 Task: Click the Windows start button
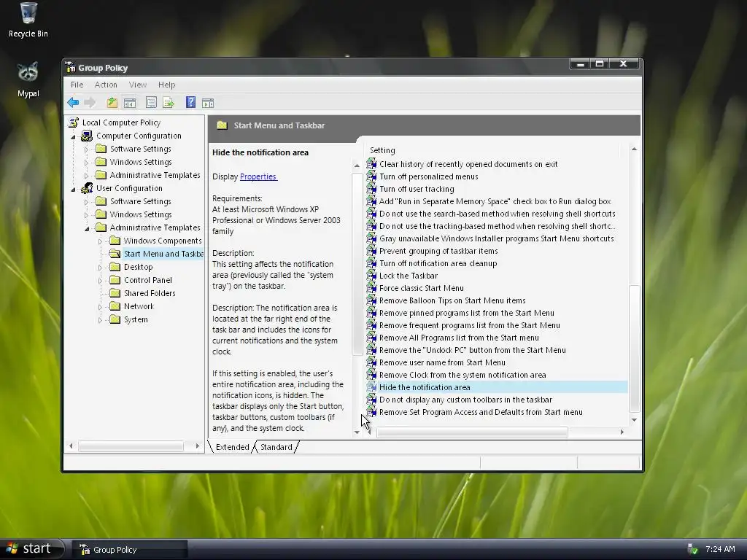tap(31, 548)
